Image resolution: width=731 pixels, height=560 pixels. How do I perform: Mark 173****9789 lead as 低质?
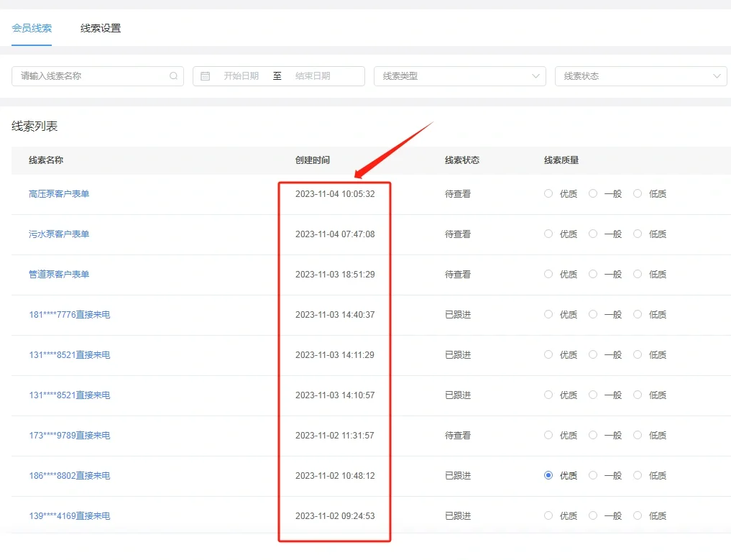point(638,435)
